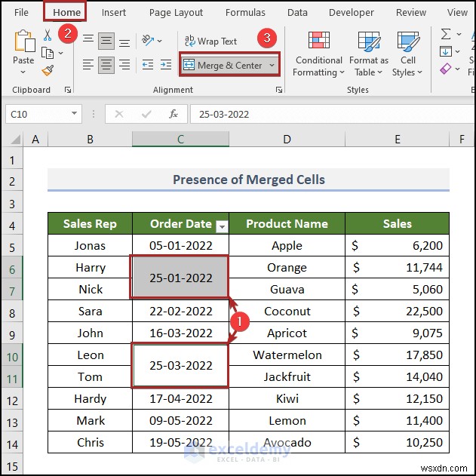Open Cell Styles gallery
Image resolution: width=476 pixels, height=476 pixels.
407,54
